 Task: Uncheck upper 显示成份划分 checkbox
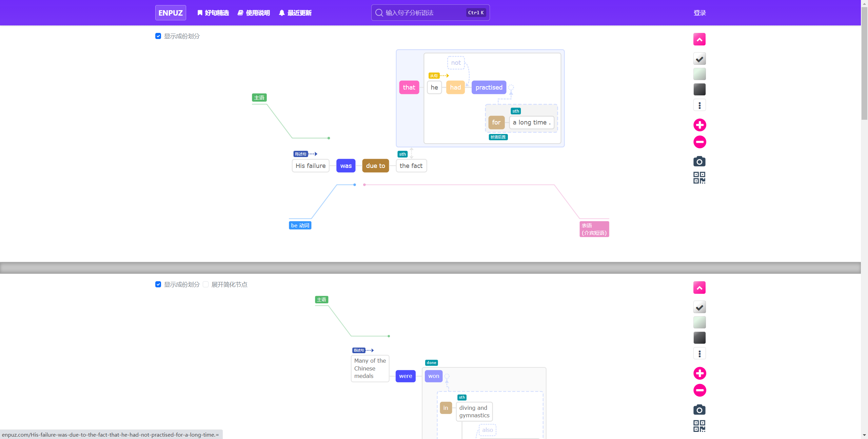[158, 36]
